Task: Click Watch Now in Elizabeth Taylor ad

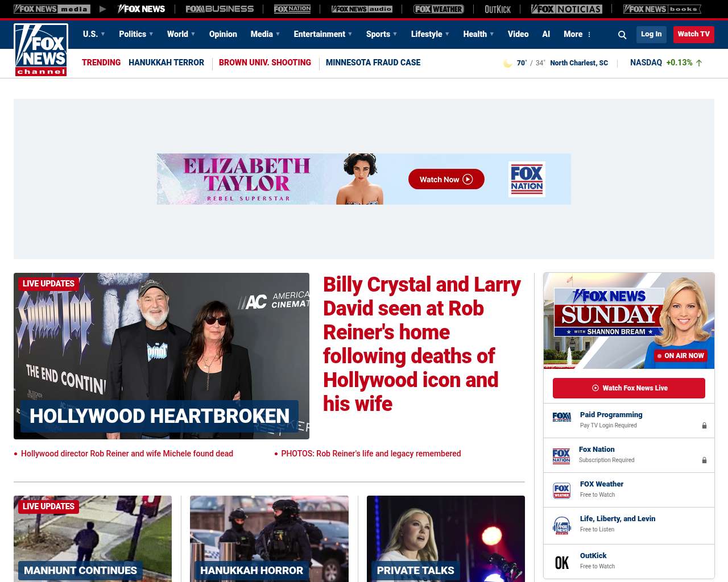Action: click(x=446, y=179)
